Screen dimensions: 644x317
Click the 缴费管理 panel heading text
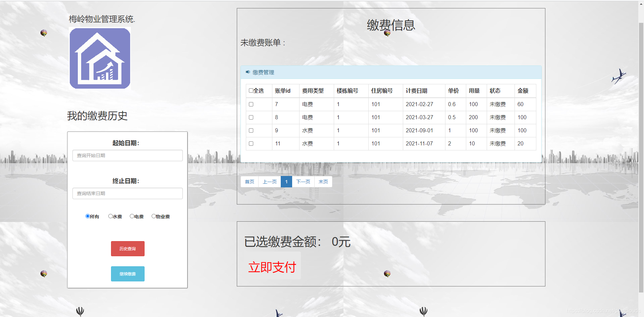[263, 72]
